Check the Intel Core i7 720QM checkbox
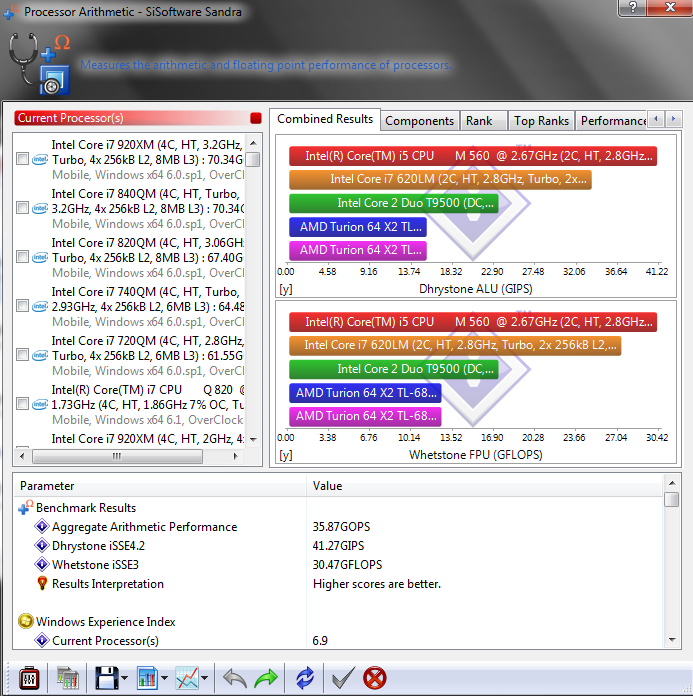 pyautogui.click(x=22, y=355)
